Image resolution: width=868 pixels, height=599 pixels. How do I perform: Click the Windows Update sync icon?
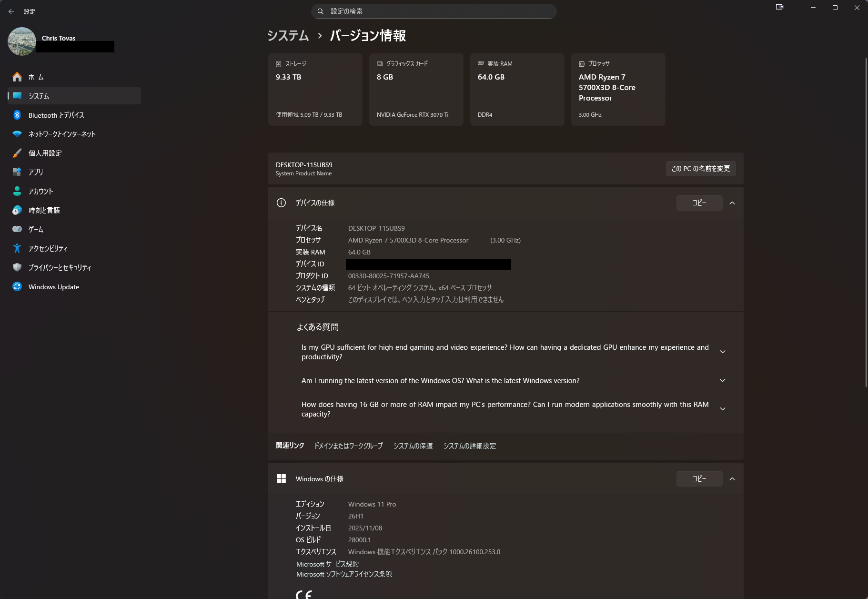(17, 286)
